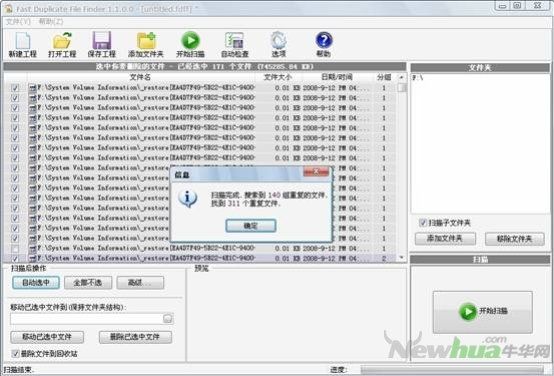Toggle 删除文件到回收站 recycle bin checkbox

pos(15,353)
